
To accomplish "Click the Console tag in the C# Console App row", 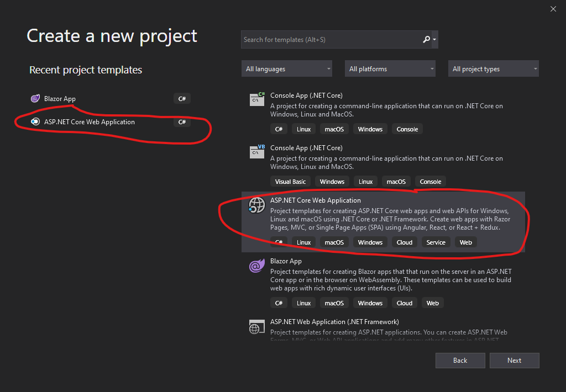I will pyautogui.click(x=407, y=129).
